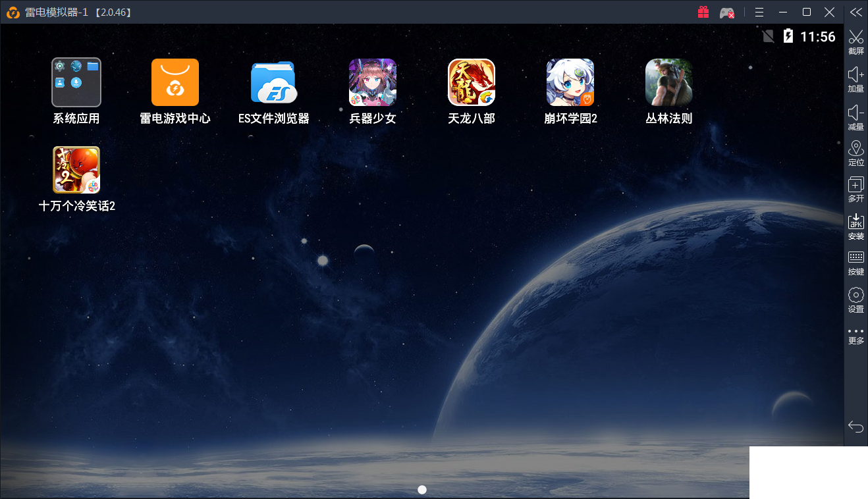Decrease volume with 减量 button
This screenshot has width=868, height=499.
point(856,117)
